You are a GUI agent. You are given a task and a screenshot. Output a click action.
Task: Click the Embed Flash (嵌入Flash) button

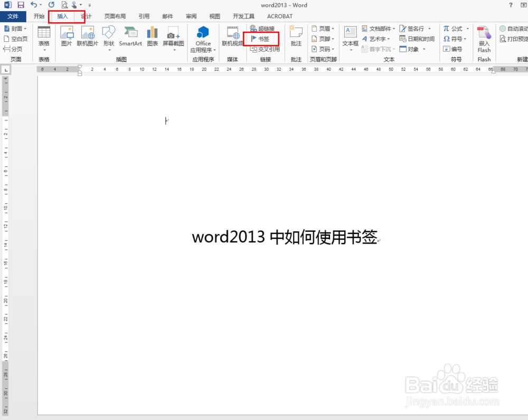484,39
